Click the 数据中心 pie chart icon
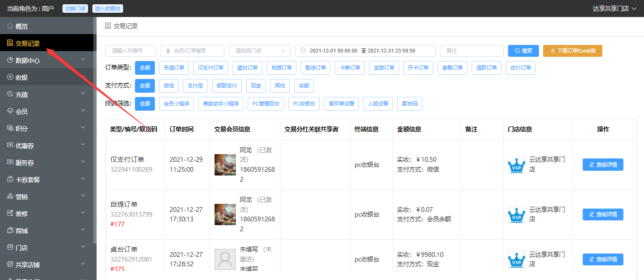This screenshot has height=280, width=644. 10,60
